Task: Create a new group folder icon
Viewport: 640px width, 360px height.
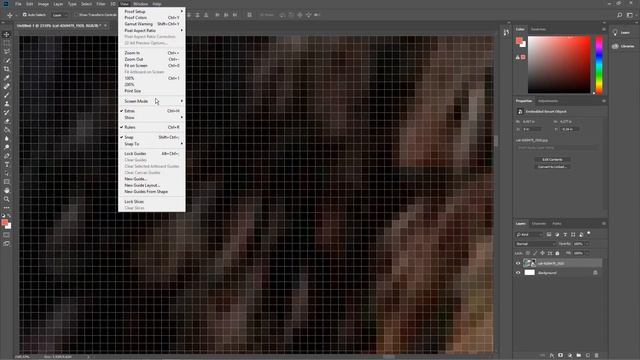Action: pyautogui.click(x=579, y=356)
